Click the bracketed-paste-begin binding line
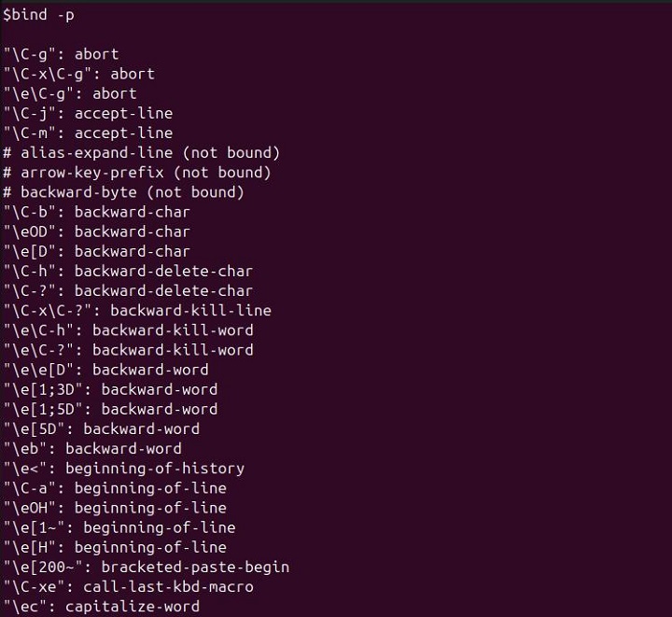672x617 pixels. pyautogui.click(x=147, y=567)
